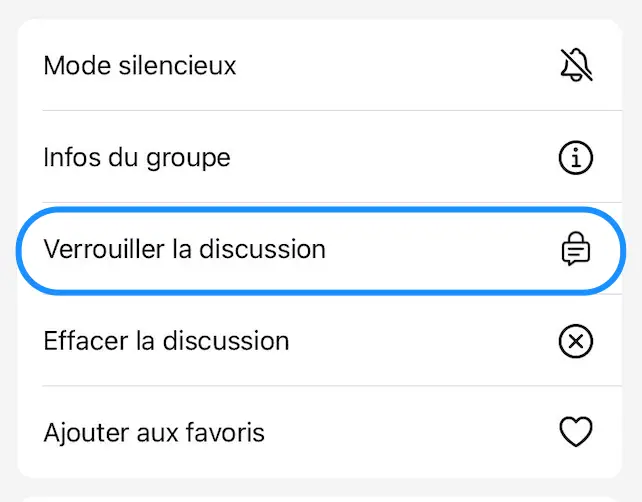Select Effacer la discussion option
The image size is (642, 502).
[320, 341]
